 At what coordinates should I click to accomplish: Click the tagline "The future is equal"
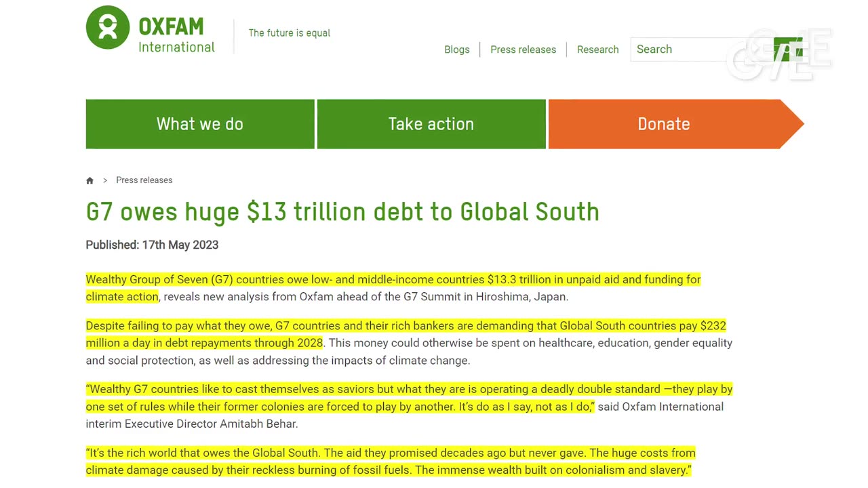pos(290,33)
